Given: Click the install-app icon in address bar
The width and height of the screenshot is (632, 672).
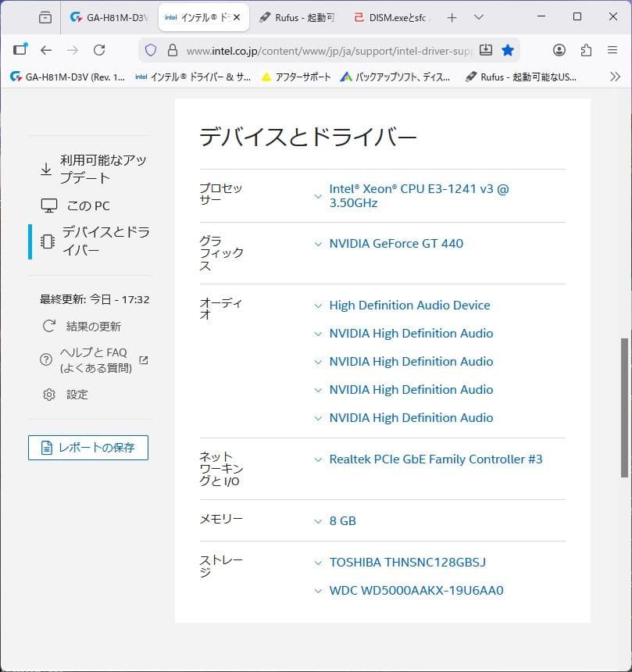Looking at the screenshot, I should [x=485, y=50].
